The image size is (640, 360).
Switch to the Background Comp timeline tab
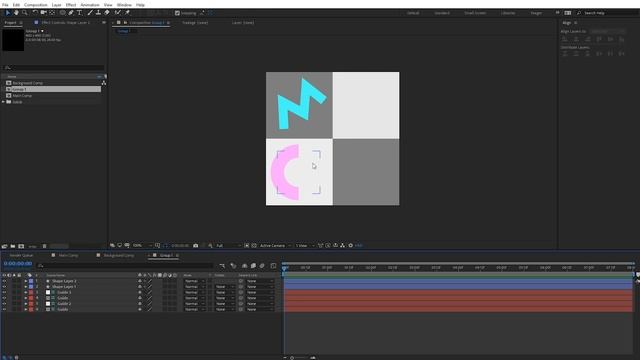(118, 256)
